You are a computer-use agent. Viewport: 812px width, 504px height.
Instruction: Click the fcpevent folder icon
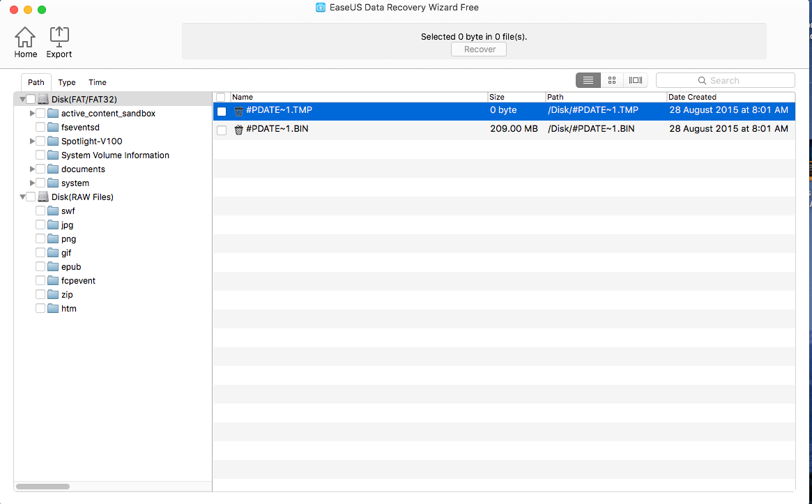pos(53,281)
